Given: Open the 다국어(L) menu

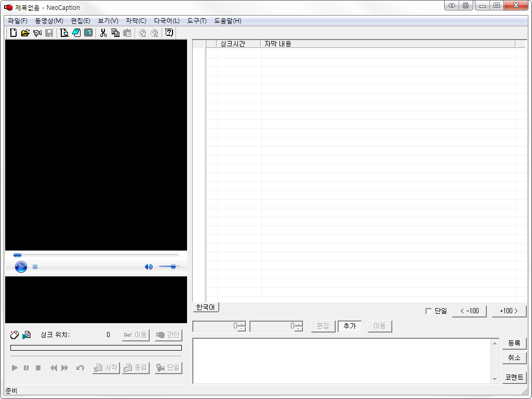Looking at the screenshot, I should pyautogui.click(x=167, y=21).
